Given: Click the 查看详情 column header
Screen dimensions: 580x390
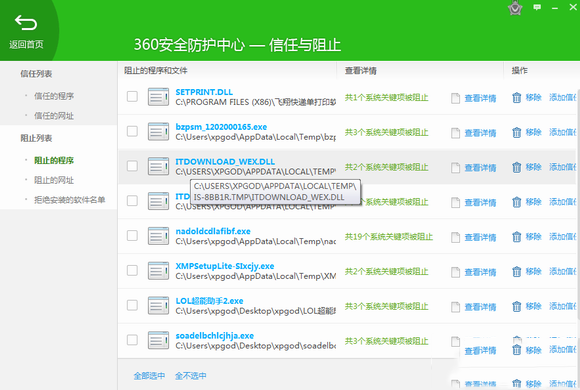Looking at the screenshot, I should point(361,70).
